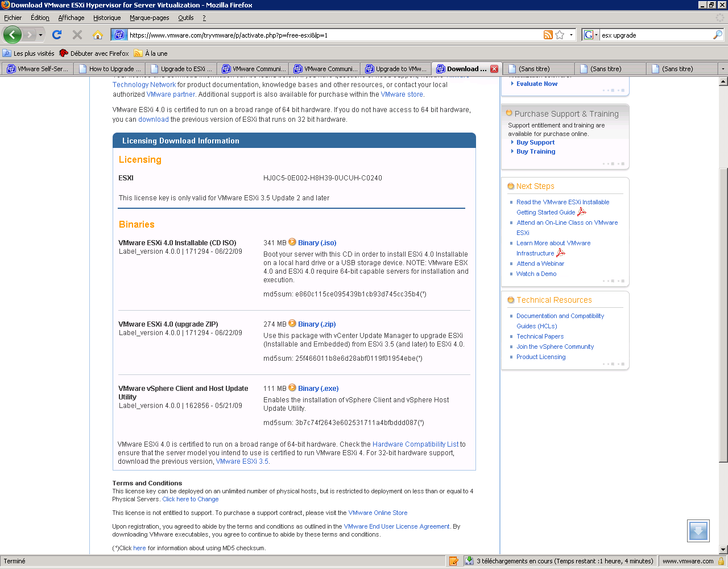Click the padlock security icon in status bar
728x569 pixels.
pyautogui.click(x=721, y=561)
